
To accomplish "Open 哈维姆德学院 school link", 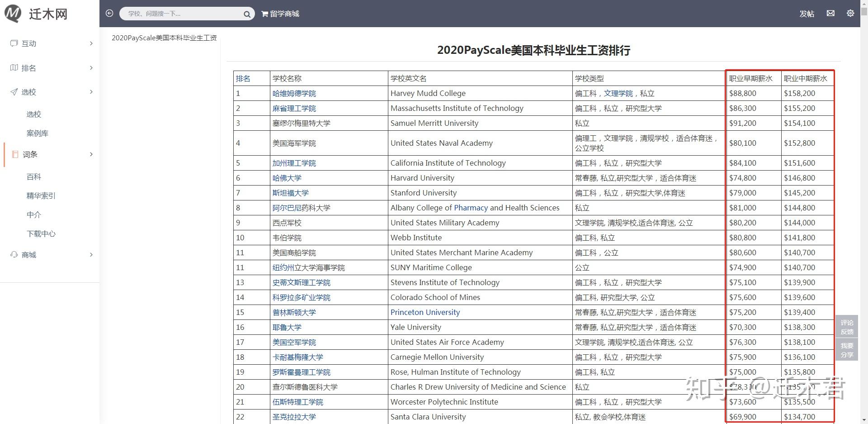I will click(x=294, y=93).
